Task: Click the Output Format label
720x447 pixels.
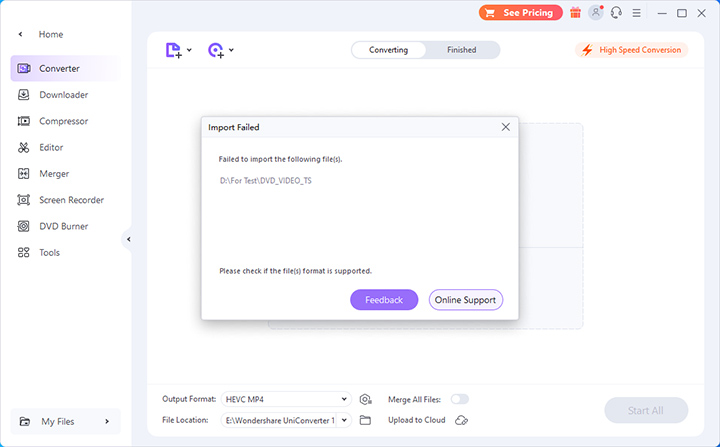Action: 189,399
